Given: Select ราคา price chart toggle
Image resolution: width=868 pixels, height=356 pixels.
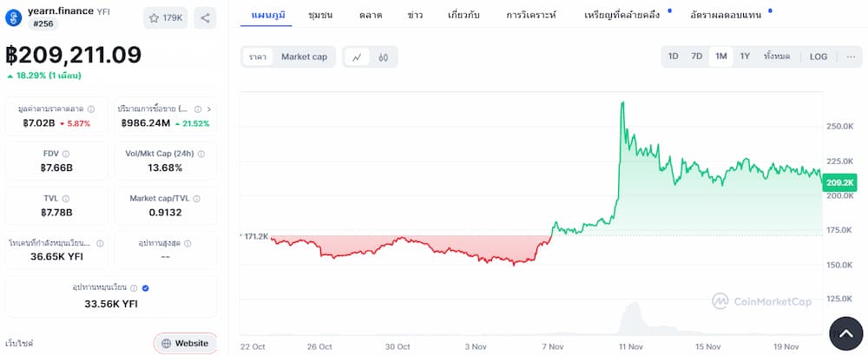Looking at the screenshot, I should 258,56.
